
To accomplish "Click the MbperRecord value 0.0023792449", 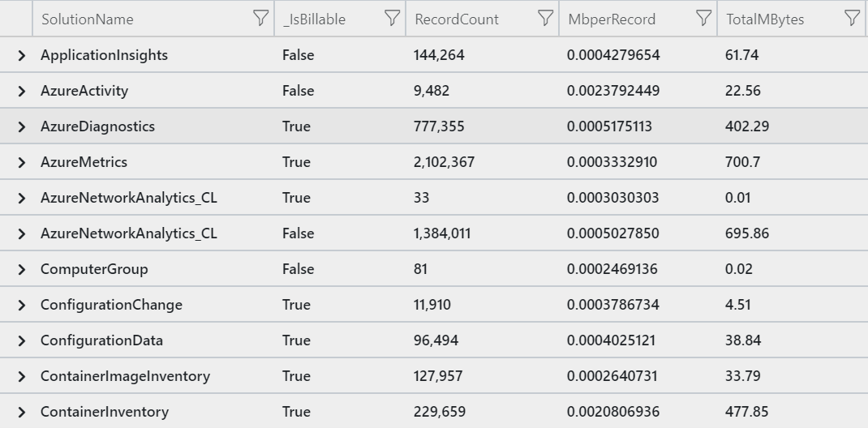I will pos(613,91).
